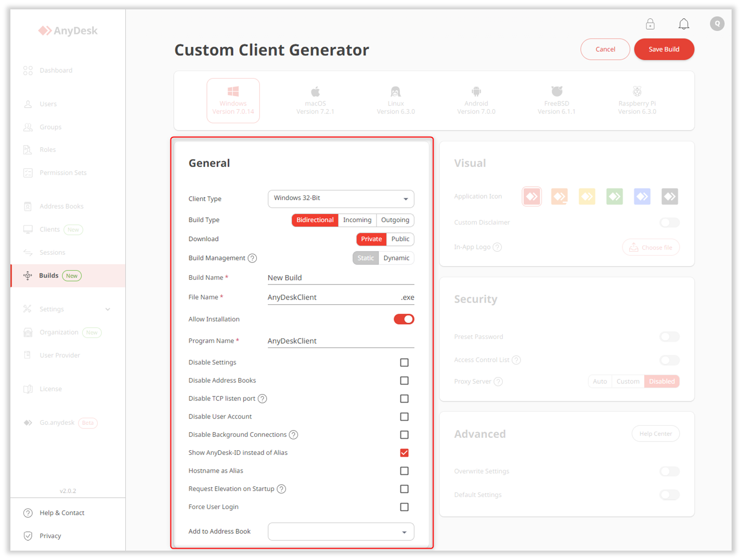Select the FreeBSD platform icon

tap(556, 92)
